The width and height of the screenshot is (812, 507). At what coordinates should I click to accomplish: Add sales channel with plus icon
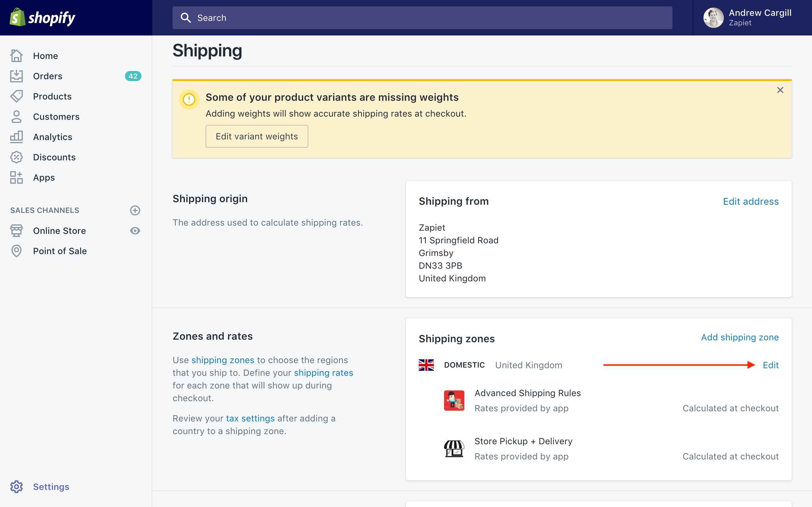[135, 210]
